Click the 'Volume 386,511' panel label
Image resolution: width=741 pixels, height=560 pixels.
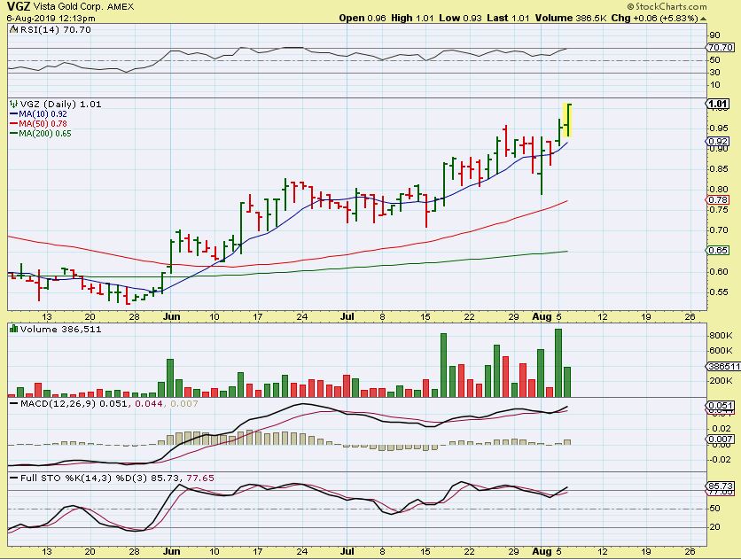60,329
